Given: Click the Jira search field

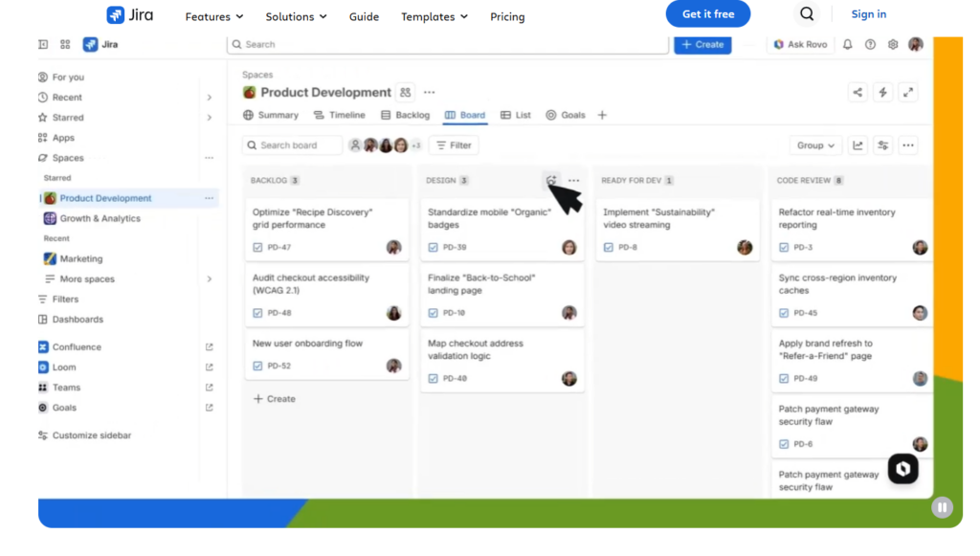Looking at the screenshot, I should coord(448,44).
